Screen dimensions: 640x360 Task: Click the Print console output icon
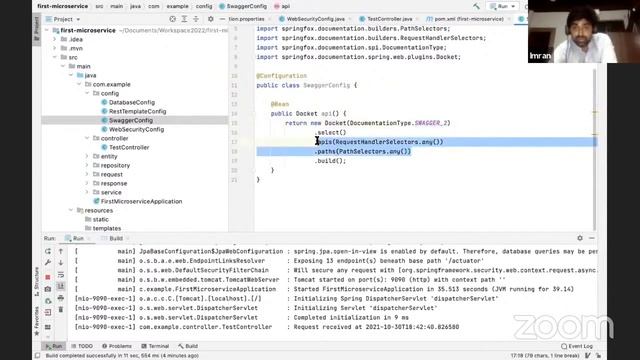click(x=61, y=298)
